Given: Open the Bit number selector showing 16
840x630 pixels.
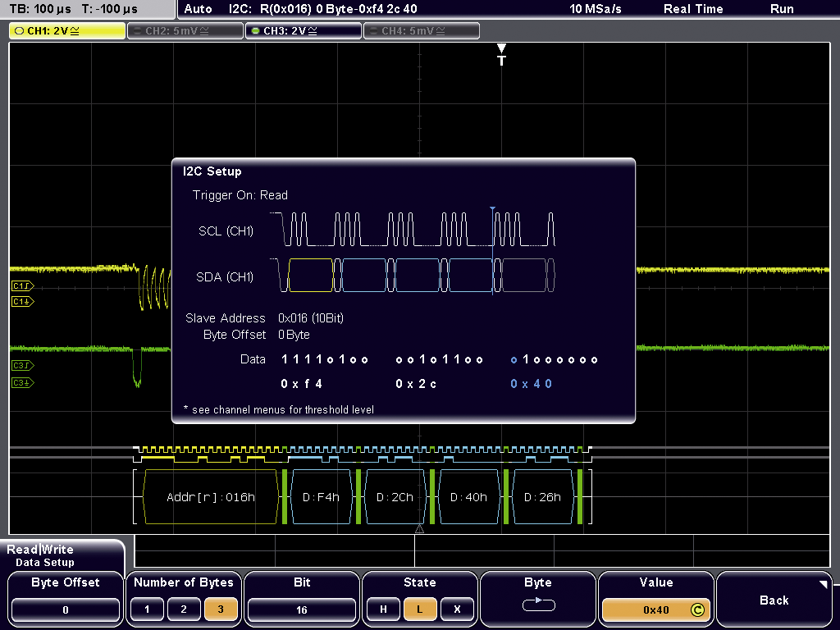Looking at the screenshot, I should tap(301, 609).
